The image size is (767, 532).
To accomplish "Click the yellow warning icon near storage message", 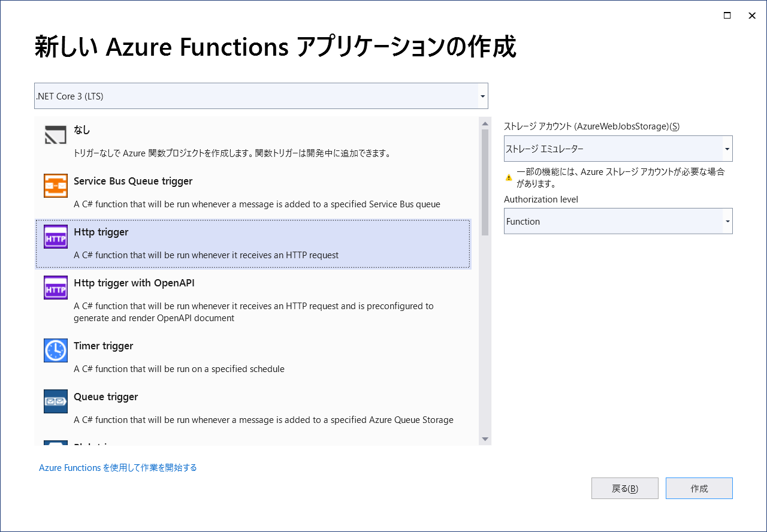I will (x=509, y=177).
